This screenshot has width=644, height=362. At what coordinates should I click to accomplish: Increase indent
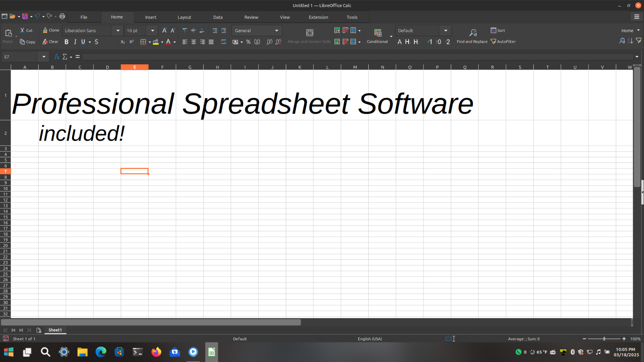215,31
